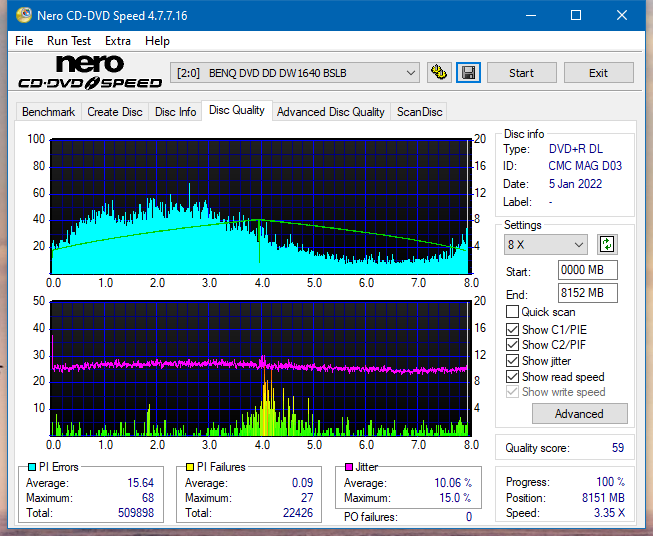This screenshot has height=536, width=653.
Task: Disable Show read speed checkbox
Action: [x=512, y=376]
